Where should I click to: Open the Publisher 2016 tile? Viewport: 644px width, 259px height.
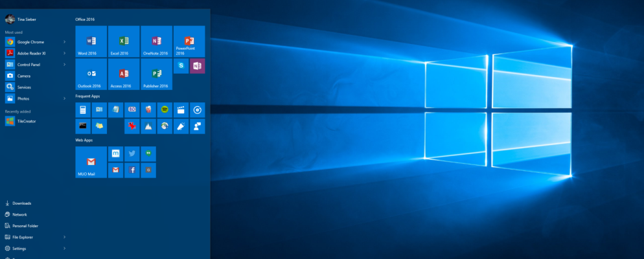157,74
